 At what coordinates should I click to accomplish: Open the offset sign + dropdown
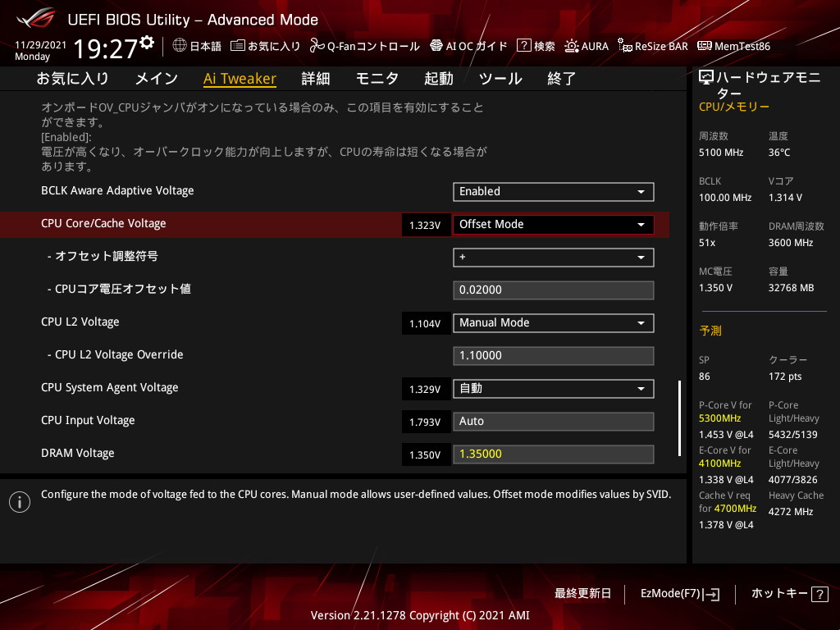554,257
